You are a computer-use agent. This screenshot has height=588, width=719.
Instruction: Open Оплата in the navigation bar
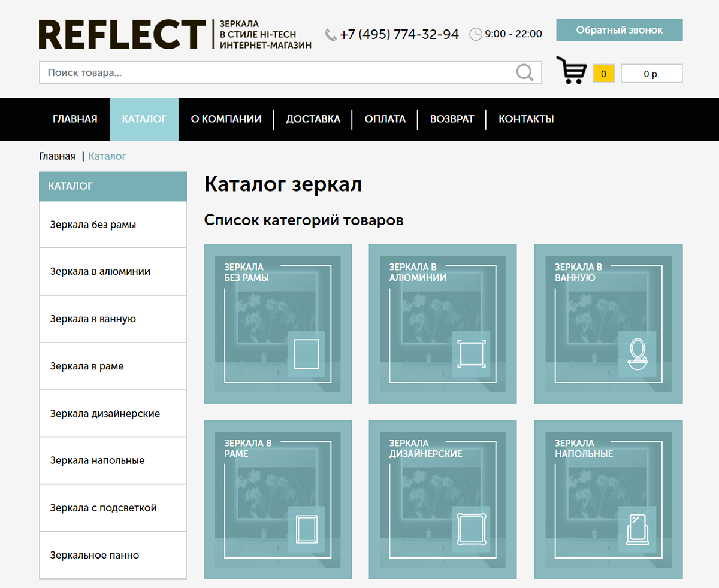coord(385,119)
